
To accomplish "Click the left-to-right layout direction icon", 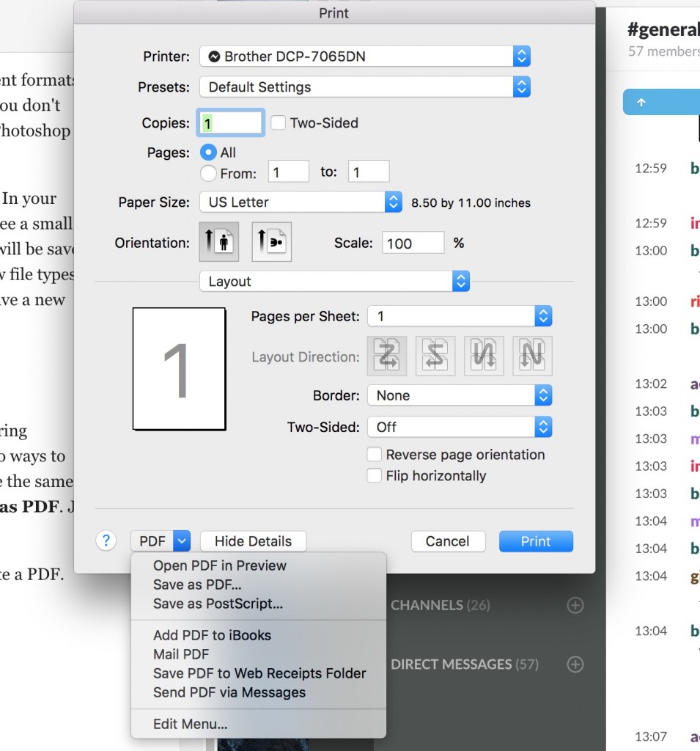I will point(386,356).
